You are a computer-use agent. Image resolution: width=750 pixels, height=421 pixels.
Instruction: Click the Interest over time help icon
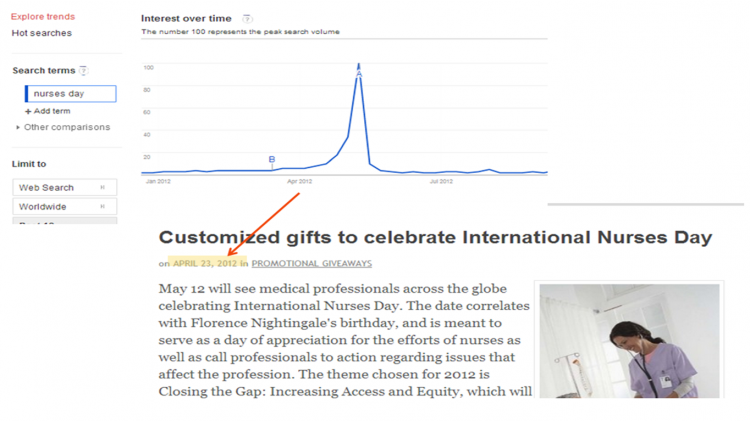(x=248, y=19)
